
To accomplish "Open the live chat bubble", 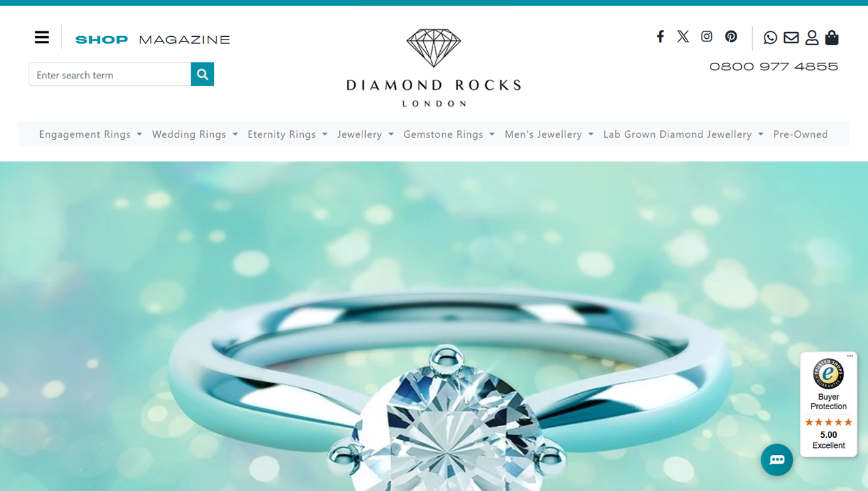I will click(777, 460).
